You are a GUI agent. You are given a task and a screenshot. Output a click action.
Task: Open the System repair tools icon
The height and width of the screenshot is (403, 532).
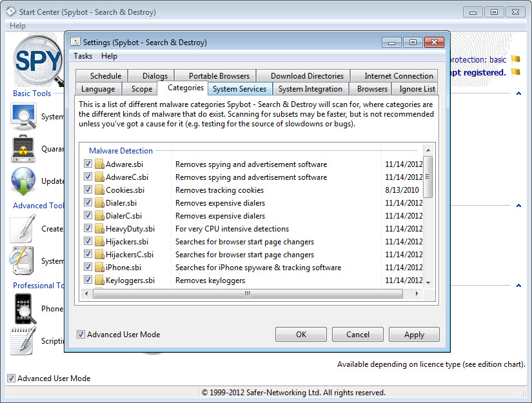[23, 260]
